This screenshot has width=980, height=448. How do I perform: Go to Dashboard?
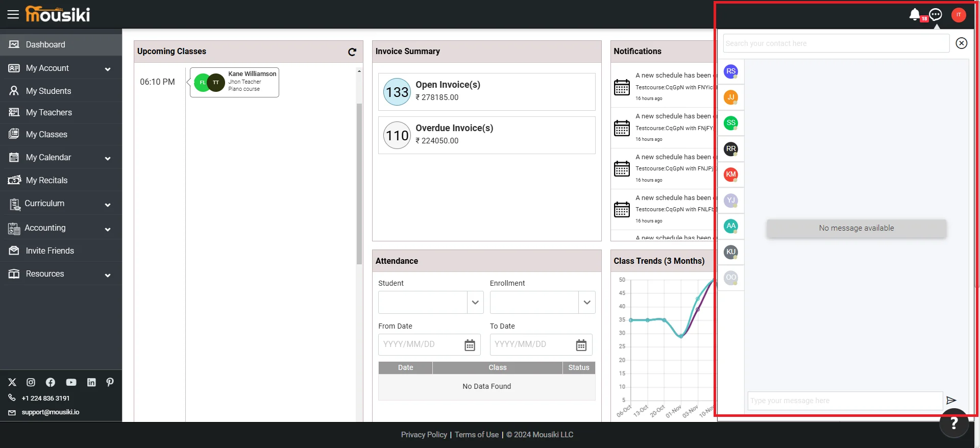(61, 45)
